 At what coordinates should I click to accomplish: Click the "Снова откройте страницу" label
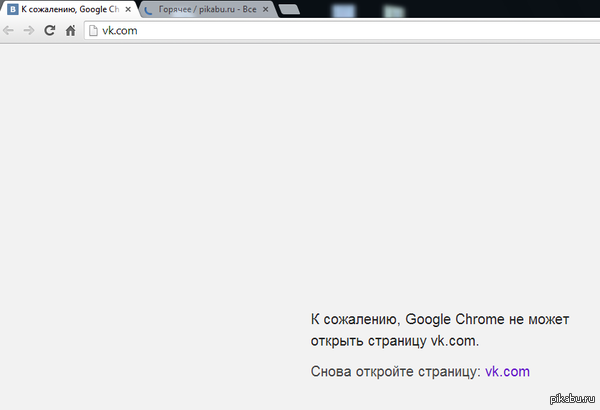[x=396, y=372]
